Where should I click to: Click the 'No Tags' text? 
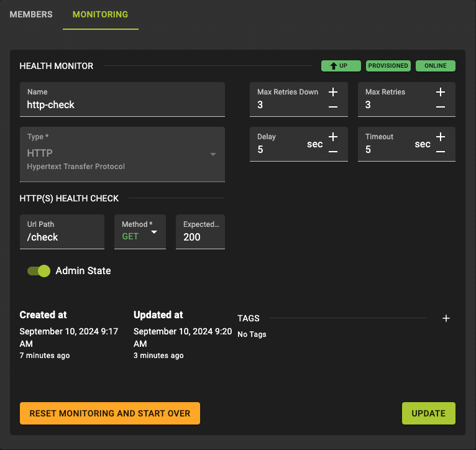click(x=252, y=334)
